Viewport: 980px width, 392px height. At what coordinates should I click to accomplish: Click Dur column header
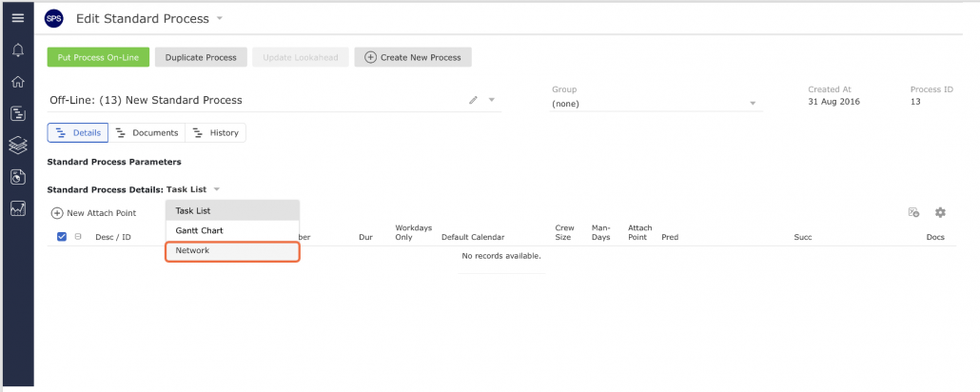366,238
